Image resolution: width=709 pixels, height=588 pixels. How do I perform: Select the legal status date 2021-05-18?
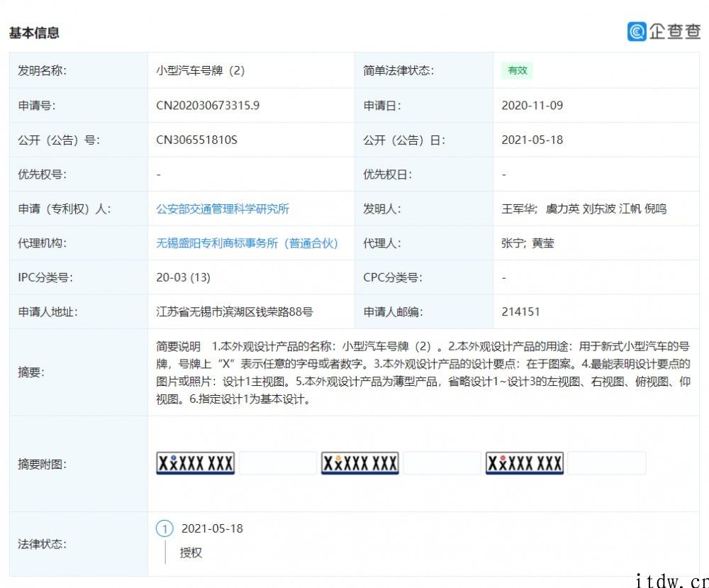click(212, 528)
